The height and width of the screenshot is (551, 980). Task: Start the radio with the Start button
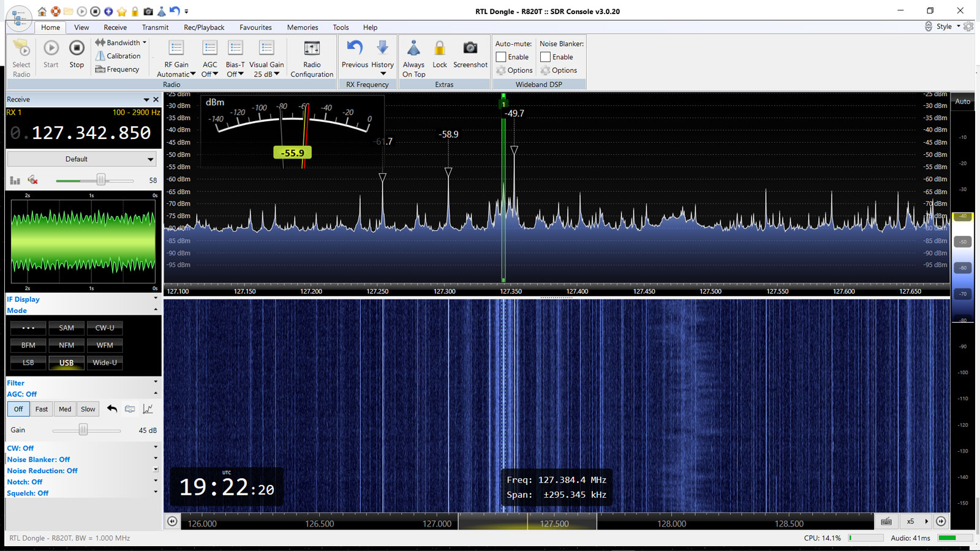[51, 54]
